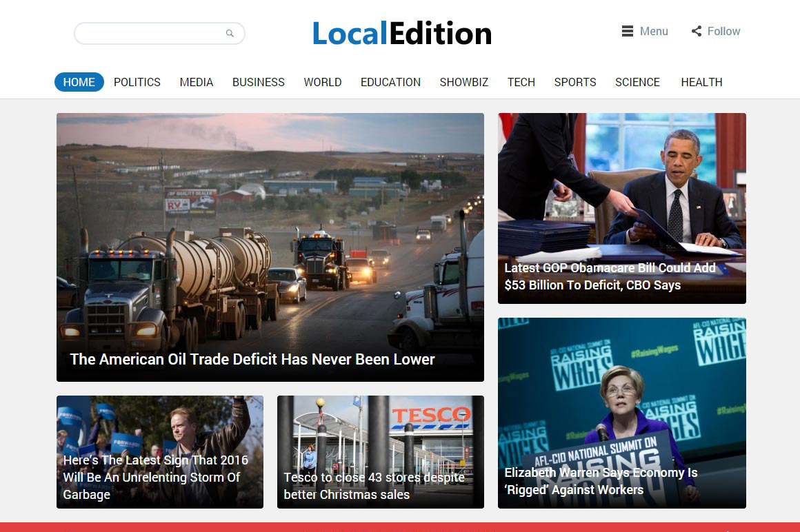This screenshot has width=800, height=532.
Task: Open the SCIENCE category
Action: tap(637, 82)
